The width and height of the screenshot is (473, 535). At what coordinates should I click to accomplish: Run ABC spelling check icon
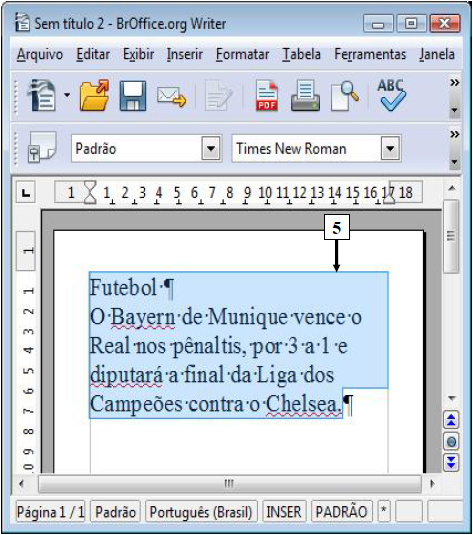(x=391, y=95)
